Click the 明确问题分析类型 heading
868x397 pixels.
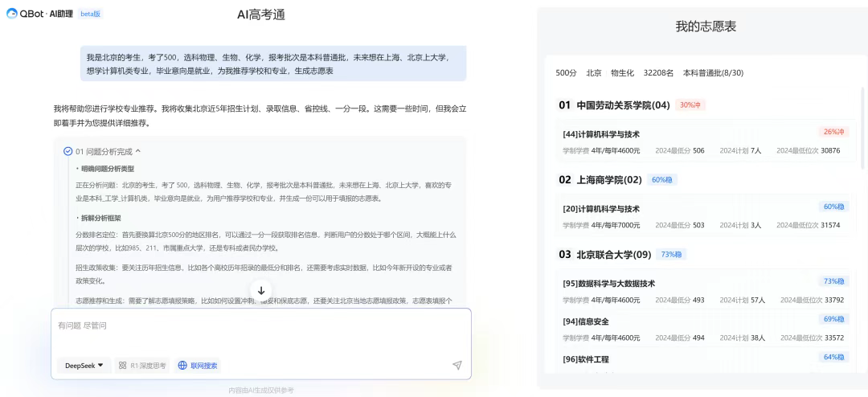pos(108,169)
